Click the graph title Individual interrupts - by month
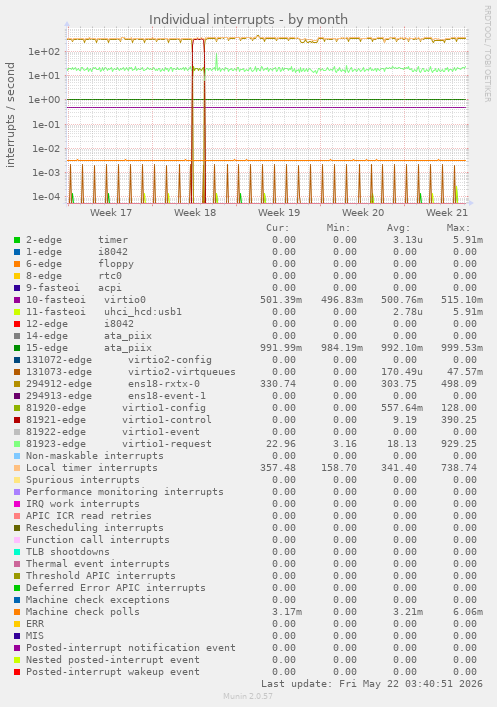 point(248,19)
